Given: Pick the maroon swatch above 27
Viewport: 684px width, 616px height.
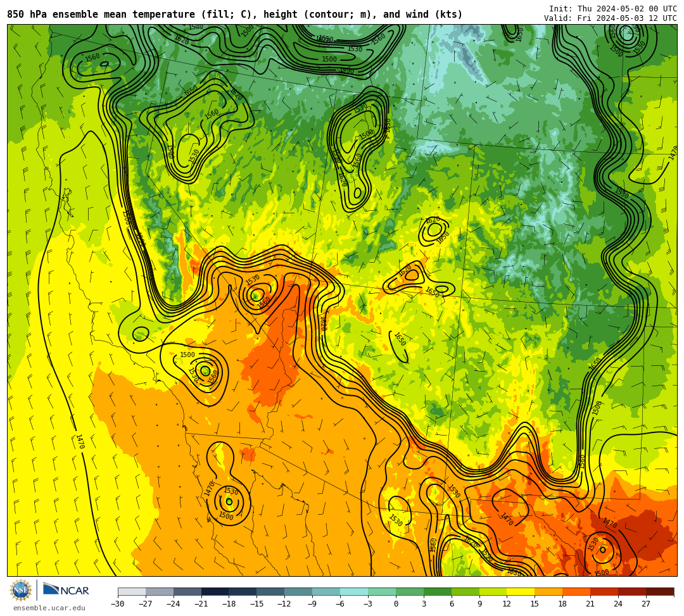Looking at the screenshot, I should 660,591.
